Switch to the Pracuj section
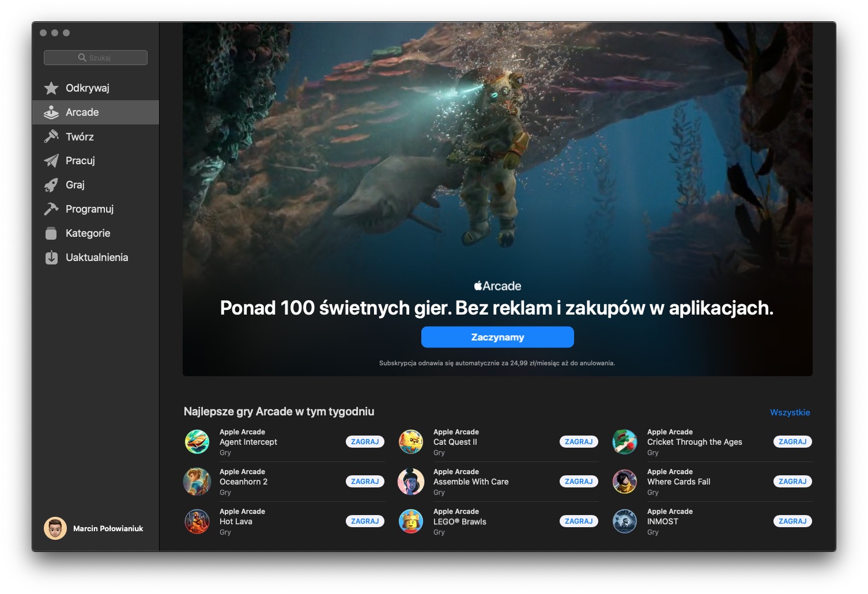The image size is (868, 594). click(x=96, y=161)
